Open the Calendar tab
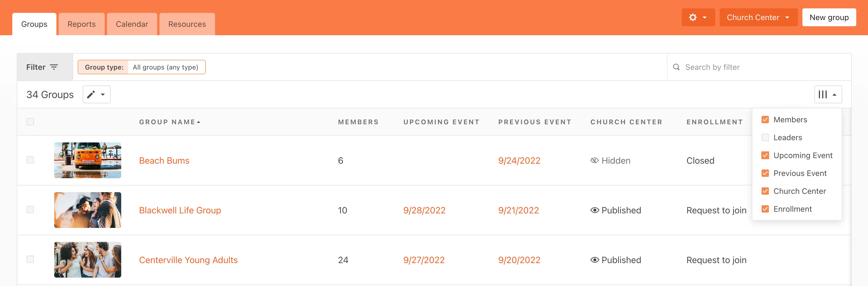Screen dimensions: 868x286 pyautogui.click(x=132, y=24)
